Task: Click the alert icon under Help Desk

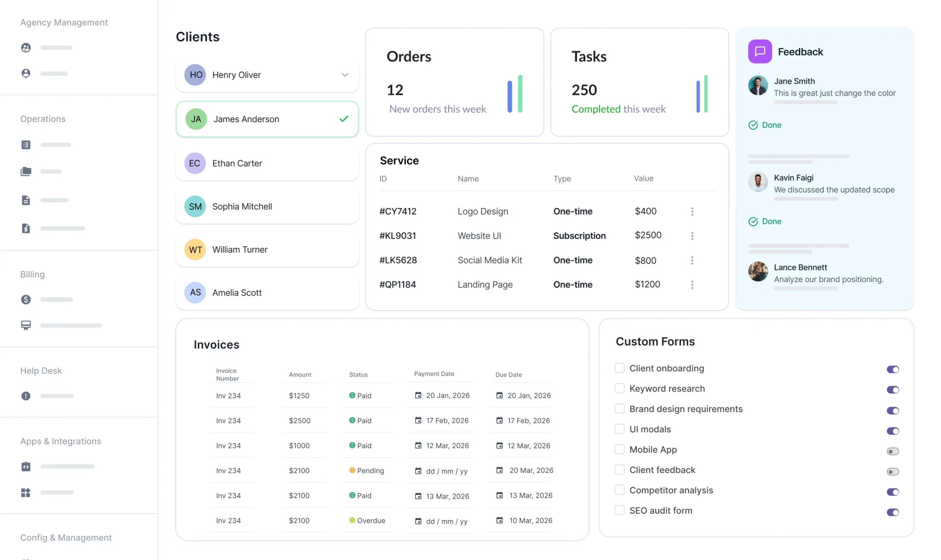Action: tap(26, 396)
